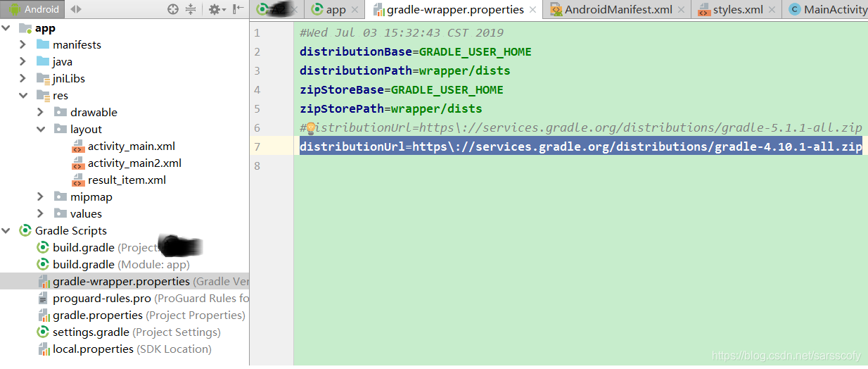Click the mipmap folder icon

tap(60, 197)
